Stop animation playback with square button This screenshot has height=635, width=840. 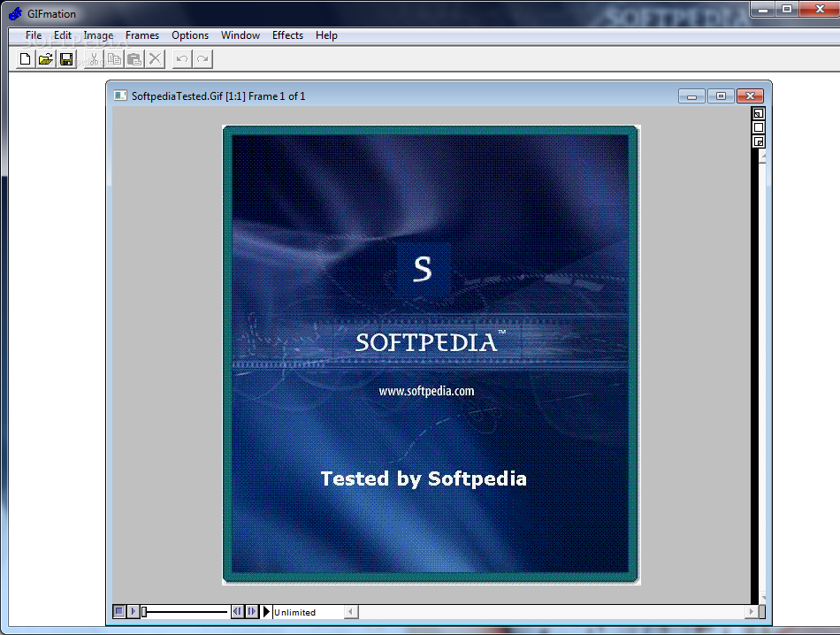pos(119,611)
